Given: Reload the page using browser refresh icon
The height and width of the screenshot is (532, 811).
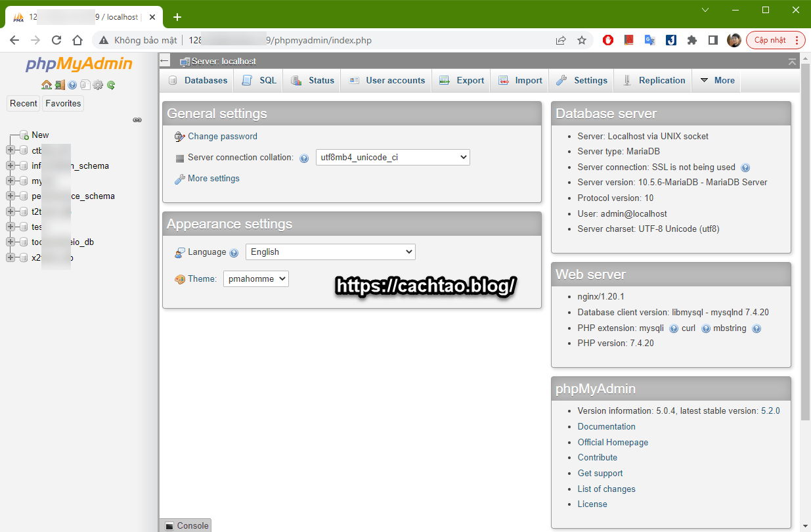Looking at the screenshot, I should pyautogui.click(x=56, y=40).
